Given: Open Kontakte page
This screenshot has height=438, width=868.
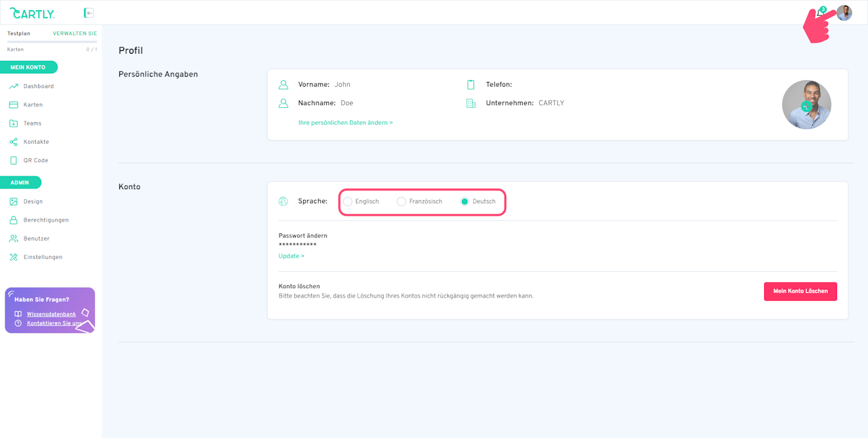Looking at the screenshot, I should click(37, 142).
